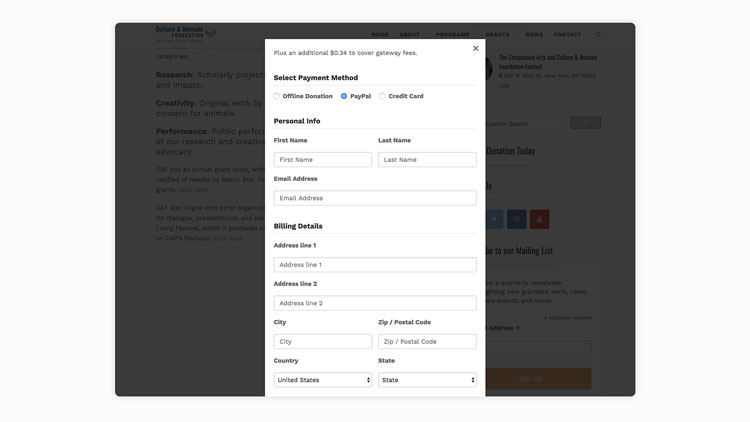Go to the Contact page

pos(567,35)
